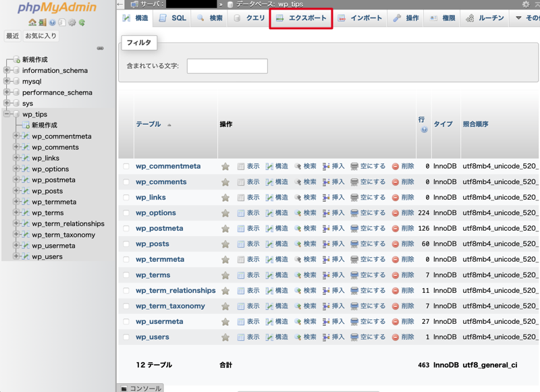Image resolution: width=540 pixels, height=392 pixels.
Task: Go to phpMyAdmin home via house icon
Action: pyautogui.click(x=32, y=22)
